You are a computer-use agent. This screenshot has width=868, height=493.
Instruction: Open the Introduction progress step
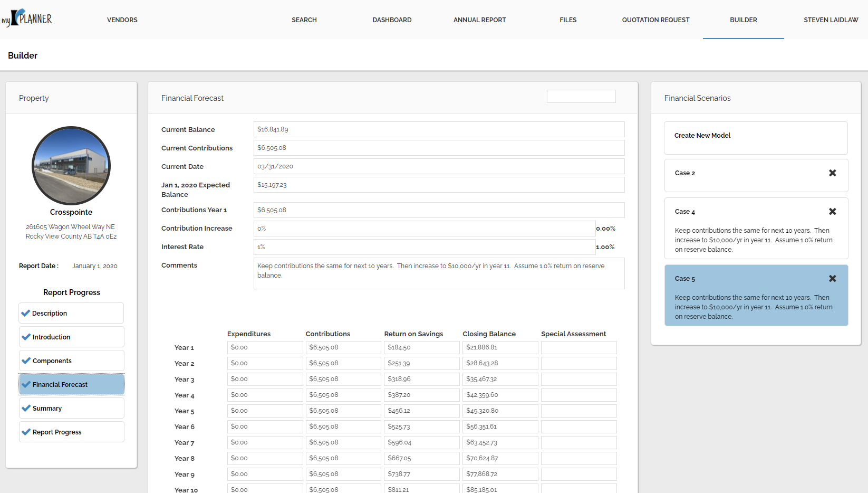click(72, 337)
